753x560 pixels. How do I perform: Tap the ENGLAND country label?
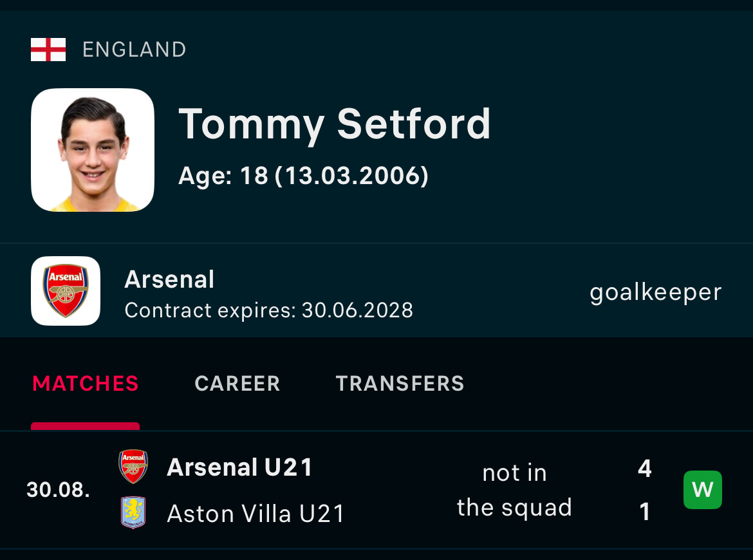[x=134, y=50]
